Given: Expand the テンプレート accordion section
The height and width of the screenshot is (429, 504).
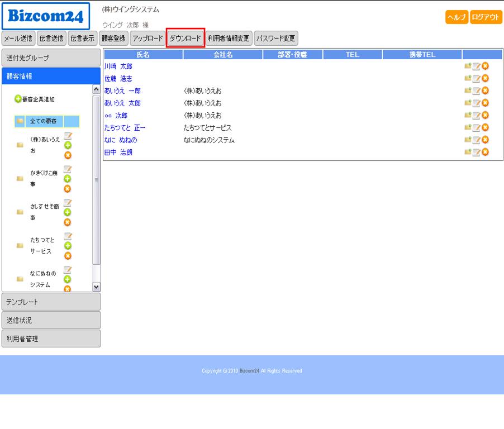Looking at the screenshot, I should click(x=51, y=302).
